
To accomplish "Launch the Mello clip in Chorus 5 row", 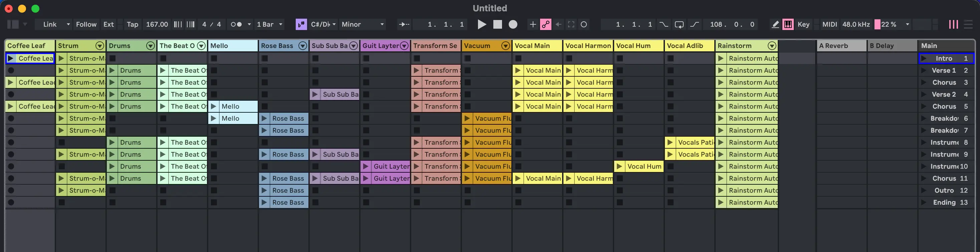I will click(x=214, y=106).
